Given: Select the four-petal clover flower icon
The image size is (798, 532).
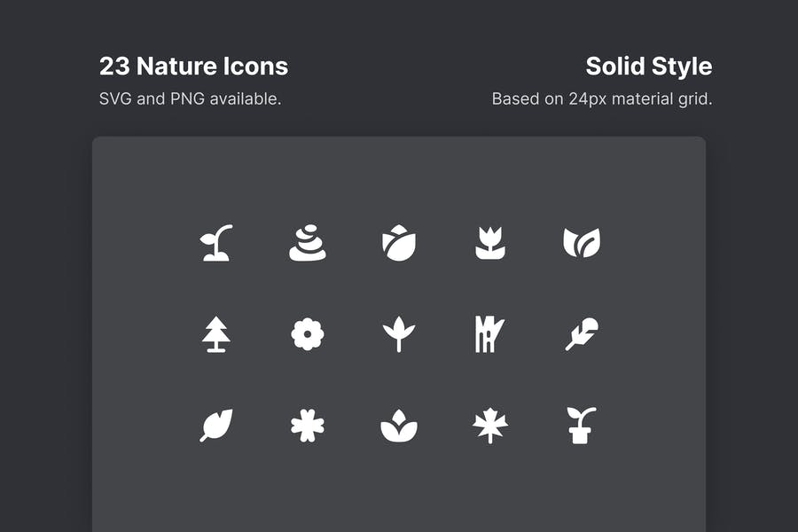Looking at the screenshot, I should point(308,426).
